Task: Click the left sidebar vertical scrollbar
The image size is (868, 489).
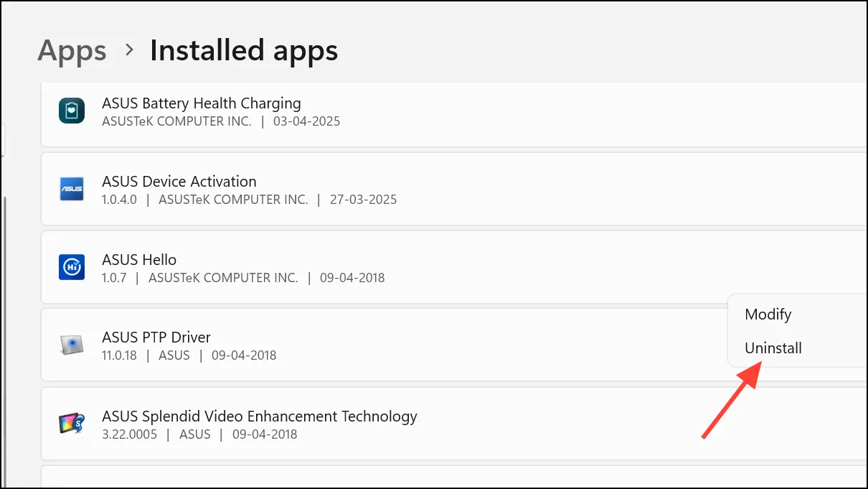Action: 4,341
